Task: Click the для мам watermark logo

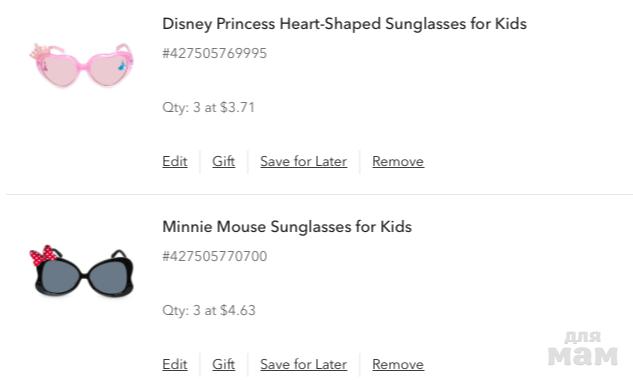Action: point(583,349)
